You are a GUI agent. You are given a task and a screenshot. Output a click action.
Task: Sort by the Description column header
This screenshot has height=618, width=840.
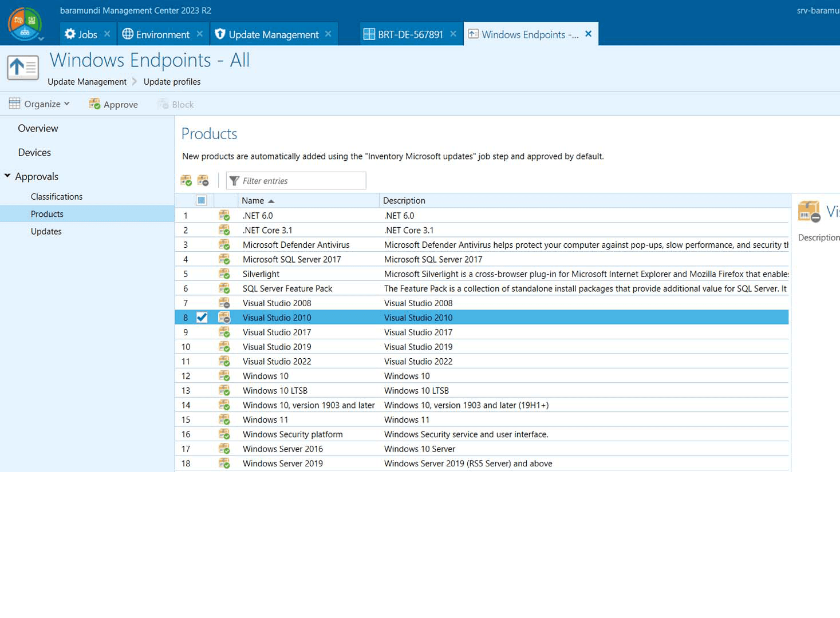coord(584,200)
